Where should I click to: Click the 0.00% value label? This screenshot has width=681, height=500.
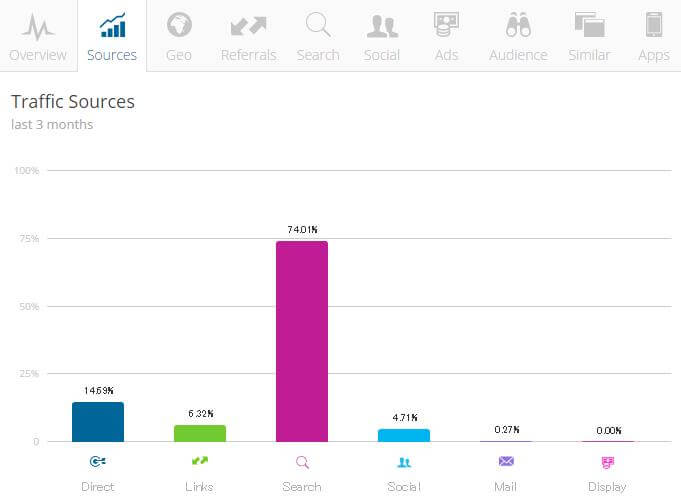click(x=609, y=430)
